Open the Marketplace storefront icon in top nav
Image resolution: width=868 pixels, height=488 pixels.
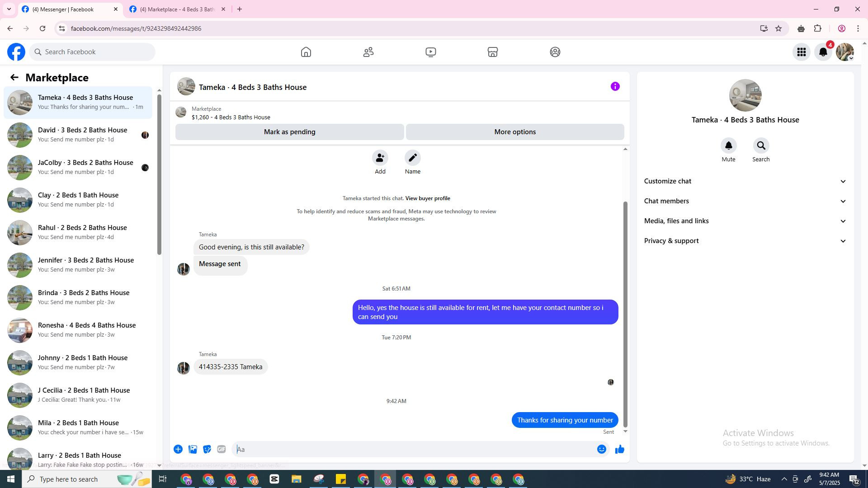(492, 52)
